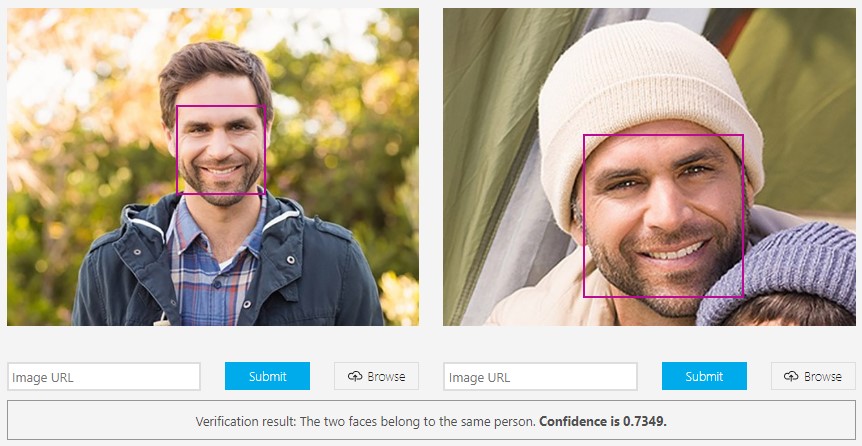Click the face detection box in left photo
The height and width of the screenshot is (446, 862).
pos(221,150)
